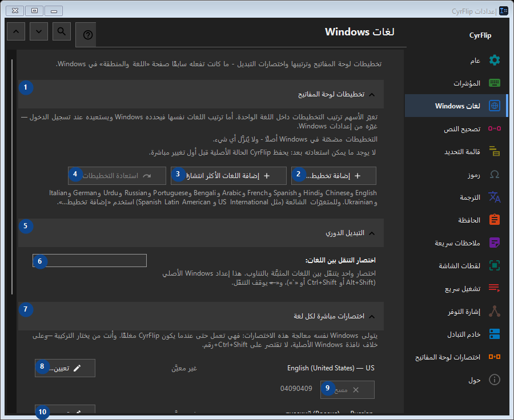Open the اختصارات لوحة المفاتيح icon
This screenshot has width=514, height=420.
point(495,357)
